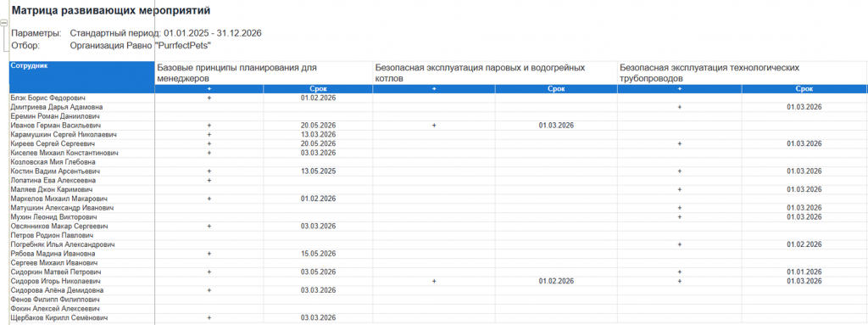Select employee Киселев Михаил Константинович
868x325 pixels.
64,153
